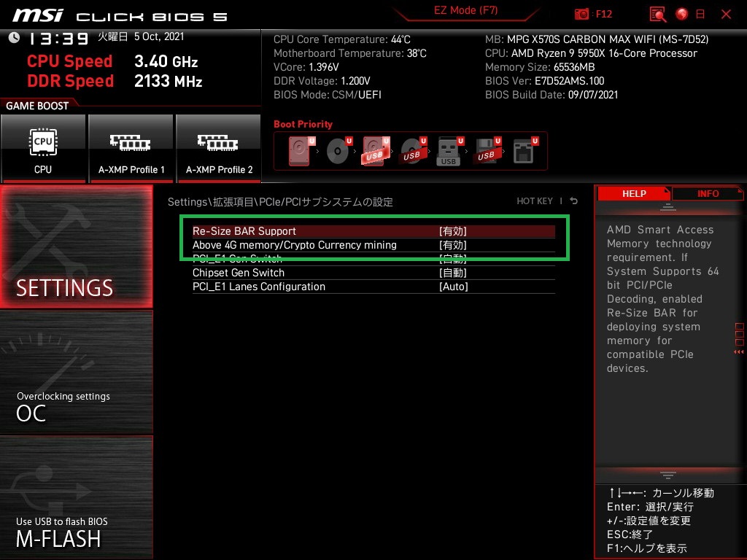Take a screenshot with the F12 camera icon
The image size is (747, 560).
point(581,15)
